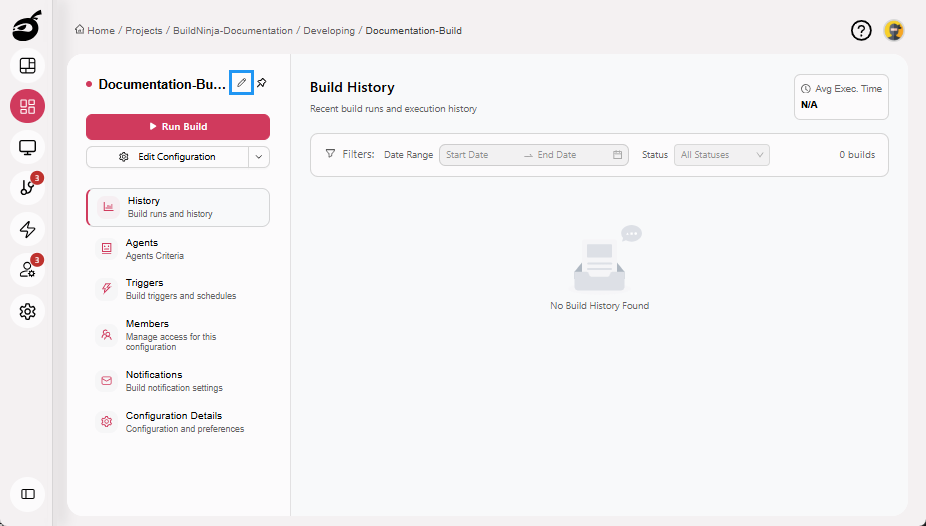926x526 pixels.
Task: Click the Avg Exec. Time N/A card
Action: [841, 97]
